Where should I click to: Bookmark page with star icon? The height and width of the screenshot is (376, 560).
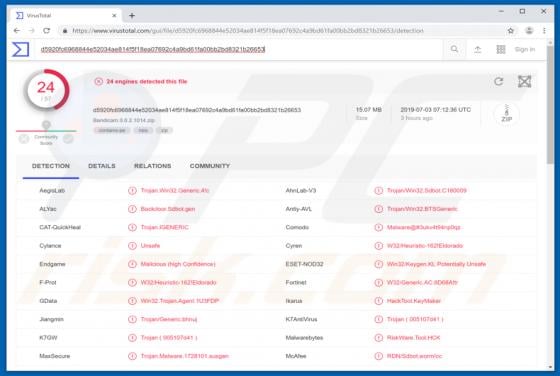pyautogui.click(x=511, y=31)
